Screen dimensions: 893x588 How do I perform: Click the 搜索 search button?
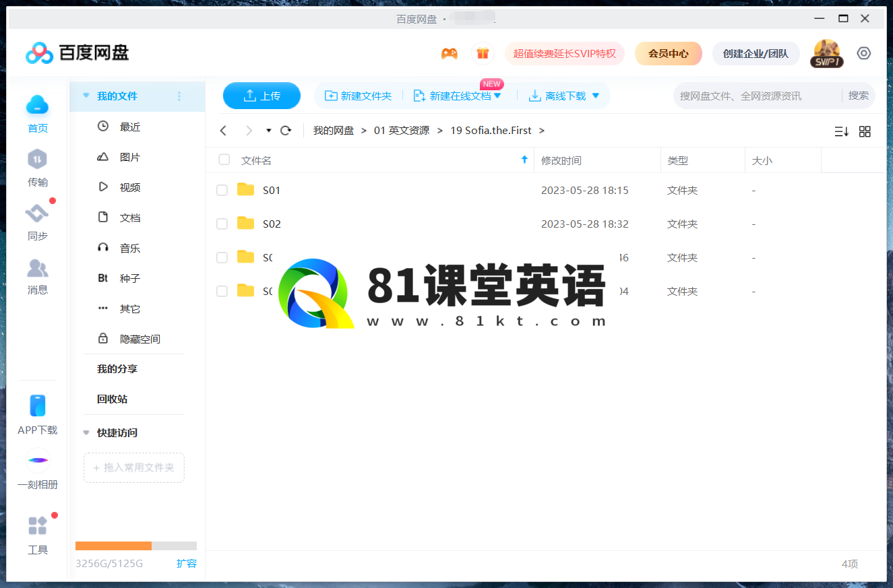pyautogui.click(x=859, y=96)
